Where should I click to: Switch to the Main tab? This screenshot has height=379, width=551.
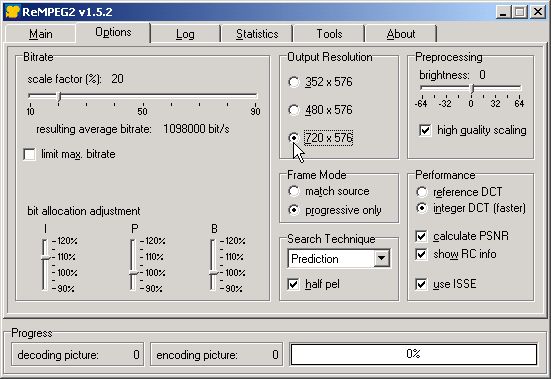41,34
